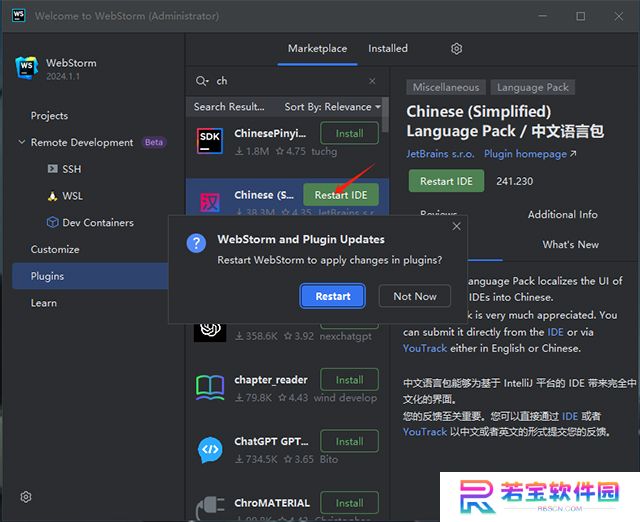
Task: Switch to the Installed tab
Action: 388,48
